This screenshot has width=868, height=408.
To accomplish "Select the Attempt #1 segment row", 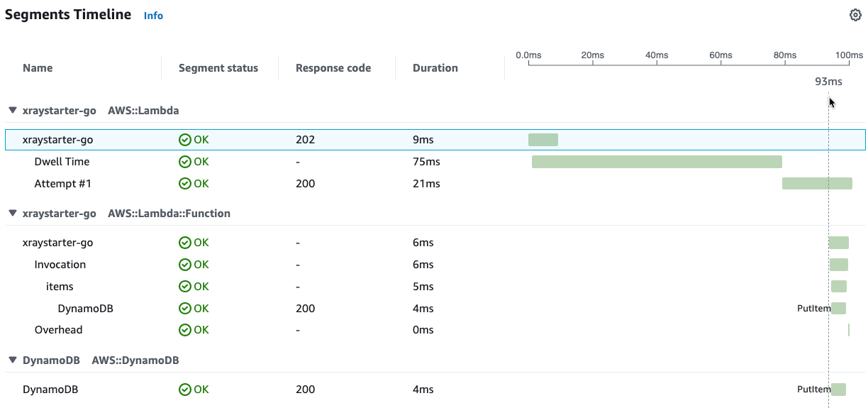I will [435, 184].
